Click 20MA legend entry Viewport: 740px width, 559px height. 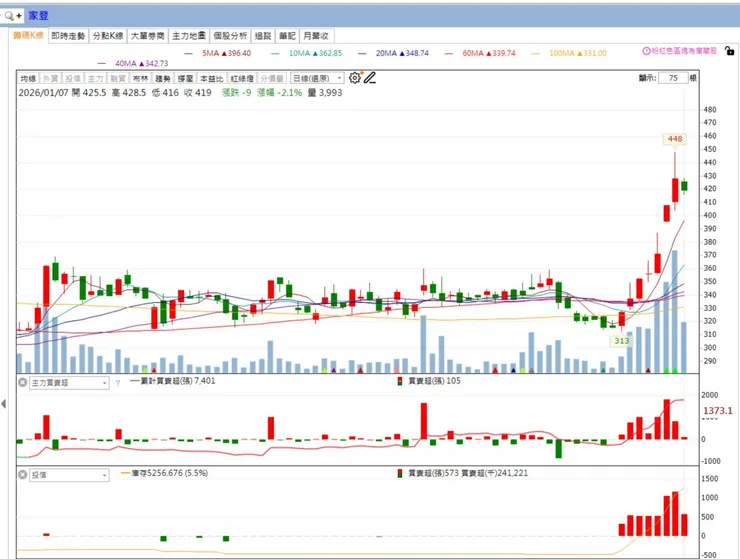click(393, 53)
